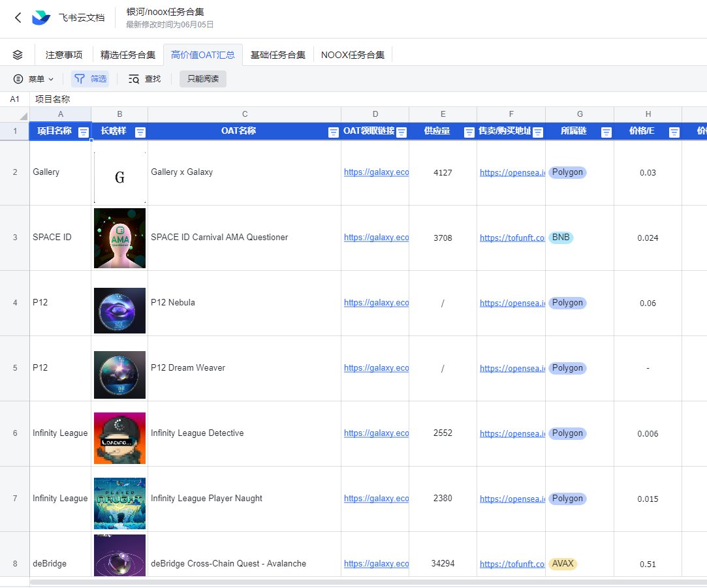Click Infinity League Detective pixel image
This screenshot has height=588, width=707.
[x=119, y=439]
